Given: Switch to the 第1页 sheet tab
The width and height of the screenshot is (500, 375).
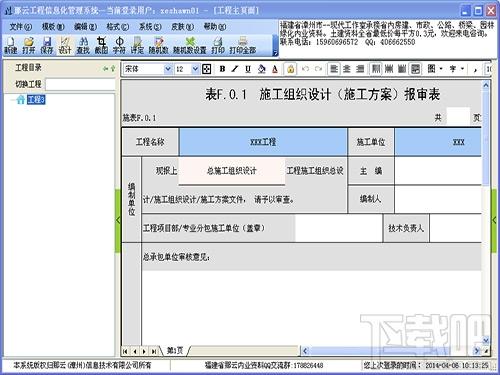Looking at the screenshot, I should tap(175, 351).
